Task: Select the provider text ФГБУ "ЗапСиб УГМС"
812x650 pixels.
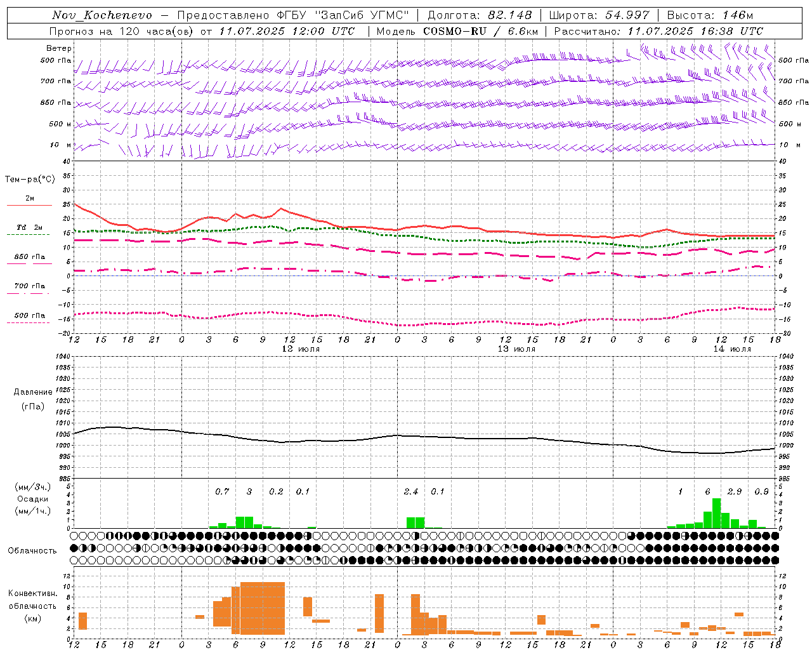Action: 343,15
